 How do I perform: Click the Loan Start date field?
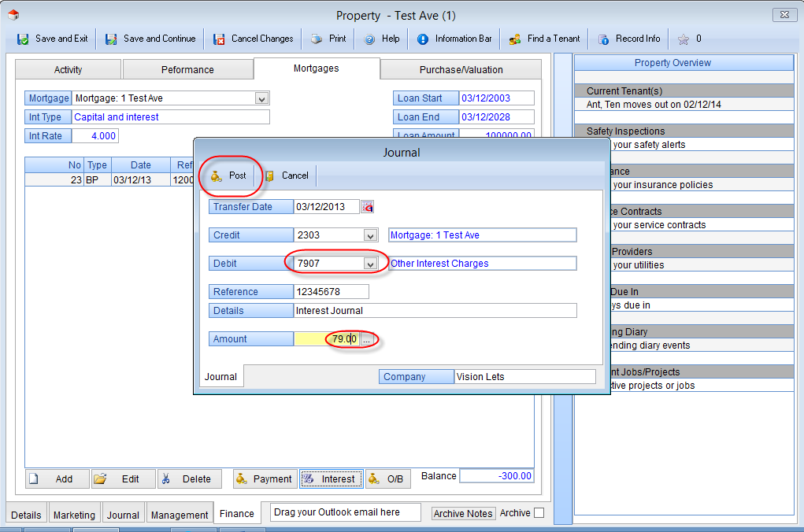pos(496,98)
